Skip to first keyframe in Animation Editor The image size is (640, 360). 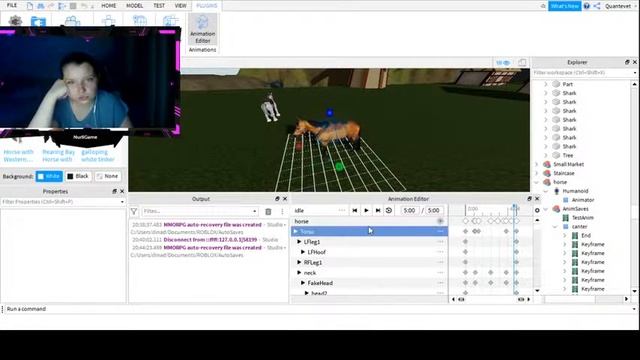pos(355,210)
